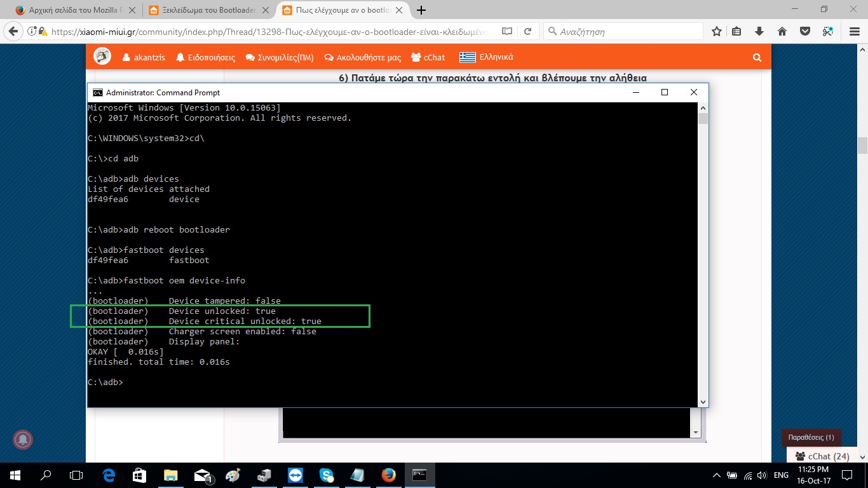Open Skype from the taskbar
The image size is (868, 488).
pyautogui.click(x=327, y=475)
